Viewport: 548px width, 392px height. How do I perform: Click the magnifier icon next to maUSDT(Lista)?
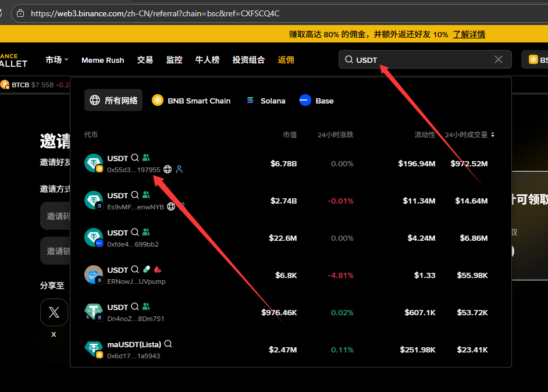tap(168, 344)
